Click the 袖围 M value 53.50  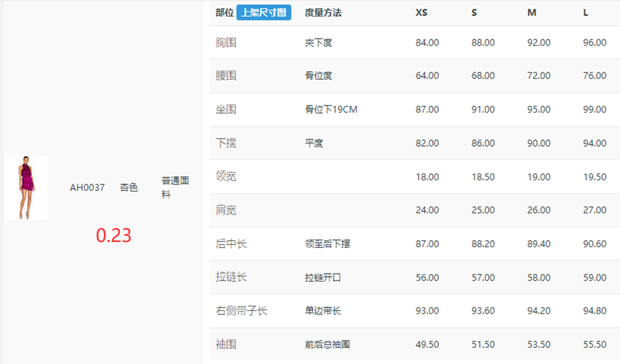(x=538, y=344)
